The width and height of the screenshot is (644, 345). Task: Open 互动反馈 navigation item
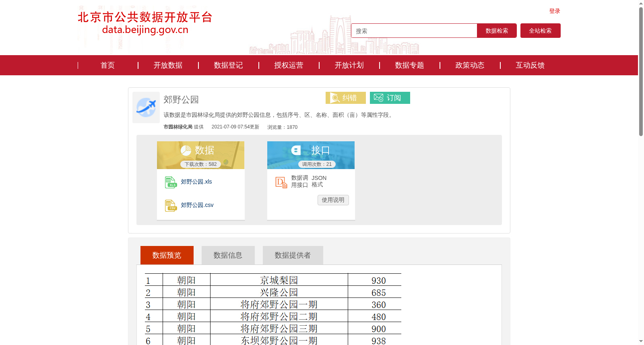pos(530,65)
